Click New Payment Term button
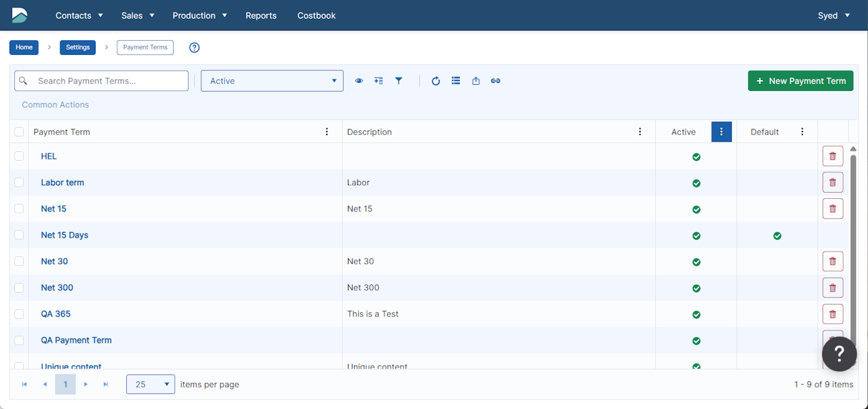The height and width of the screenshot is (409, 868). 800,81
